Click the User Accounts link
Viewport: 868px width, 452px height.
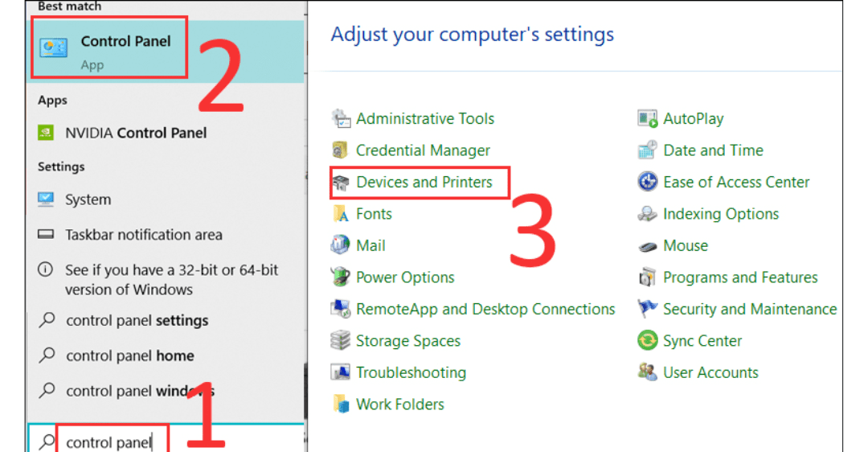point(710,372)
